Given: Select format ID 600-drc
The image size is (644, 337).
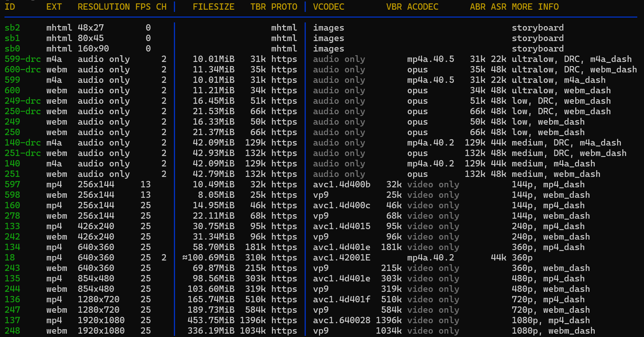Looking at the screenshot, I should click(x=23, y=69).
